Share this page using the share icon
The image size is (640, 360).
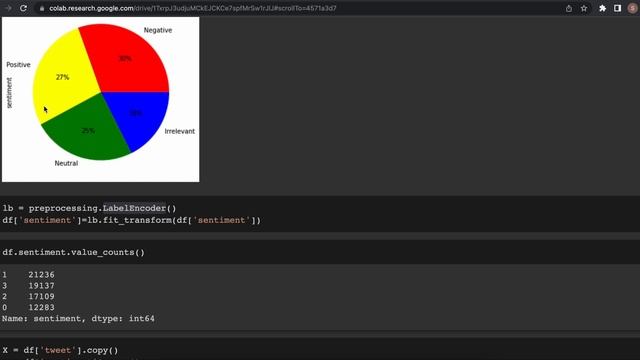tap(569, 8)
